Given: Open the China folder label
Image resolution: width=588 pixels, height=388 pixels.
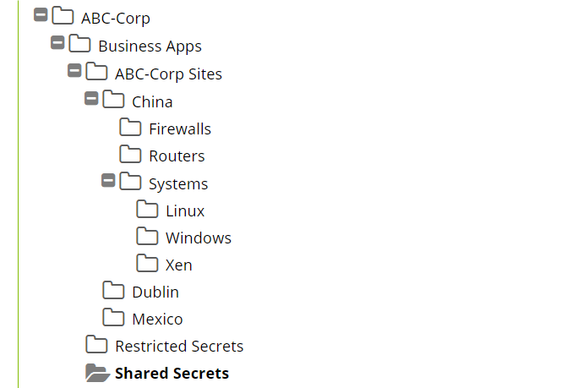Looking at the screenshot, I should pyautogui.click(x=152, y=102).
